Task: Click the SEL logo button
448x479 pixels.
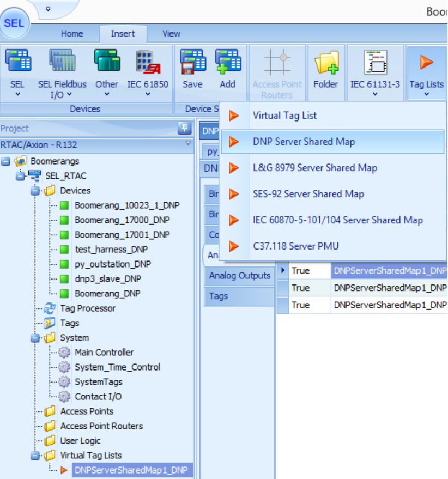Action: pyautogui.click(x=15, y=23)
